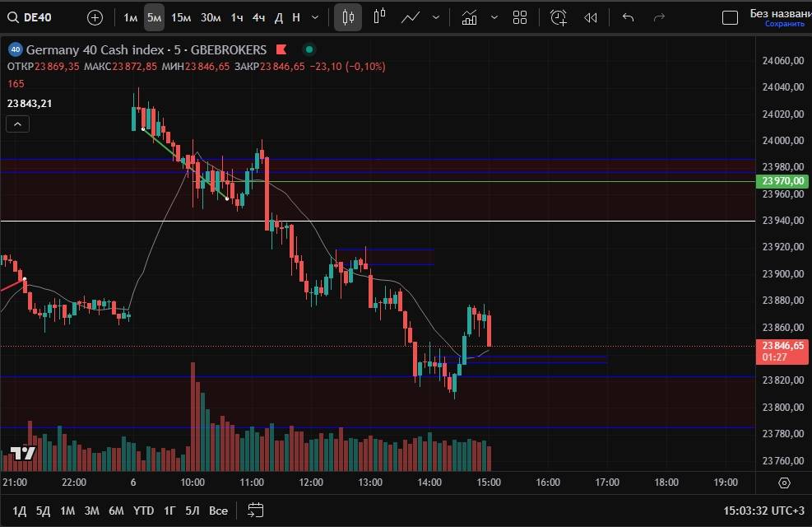Set date range to 5Д
Image resolution: width=812 pixels, height=527 pixels.
pyautogui.click(x=44, y=511)
